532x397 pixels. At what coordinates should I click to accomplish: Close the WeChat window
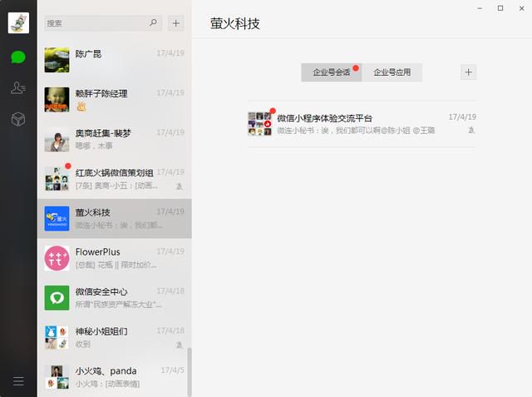522,8
